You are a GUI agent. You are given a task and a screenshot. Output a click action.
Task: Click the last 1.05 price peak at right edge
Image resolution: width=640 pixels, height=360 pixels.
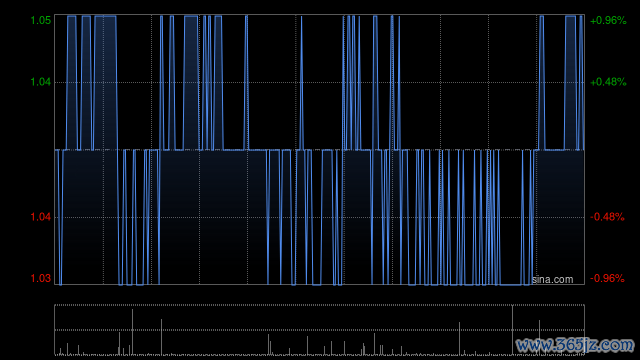pos(581,83)
